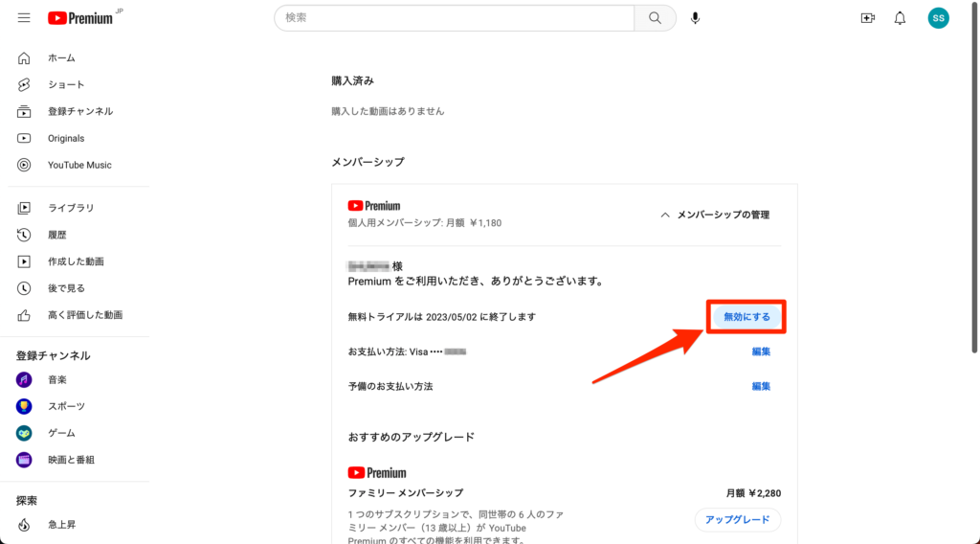The image size is (980, 544).
Task: Click 個人用メンバーシップ: 月額 ¥1,180 text
Action: pos(424,223)
